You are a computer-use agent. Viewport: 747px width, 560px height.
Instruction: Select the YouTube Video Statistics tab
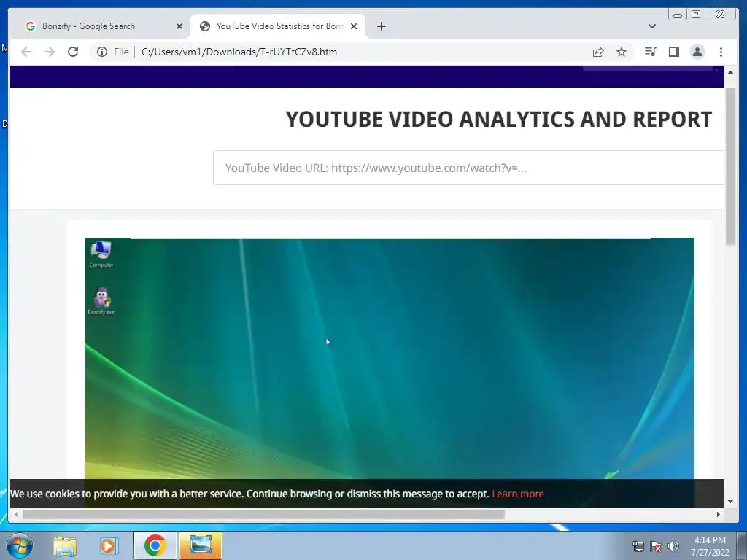tap(278, 26)
